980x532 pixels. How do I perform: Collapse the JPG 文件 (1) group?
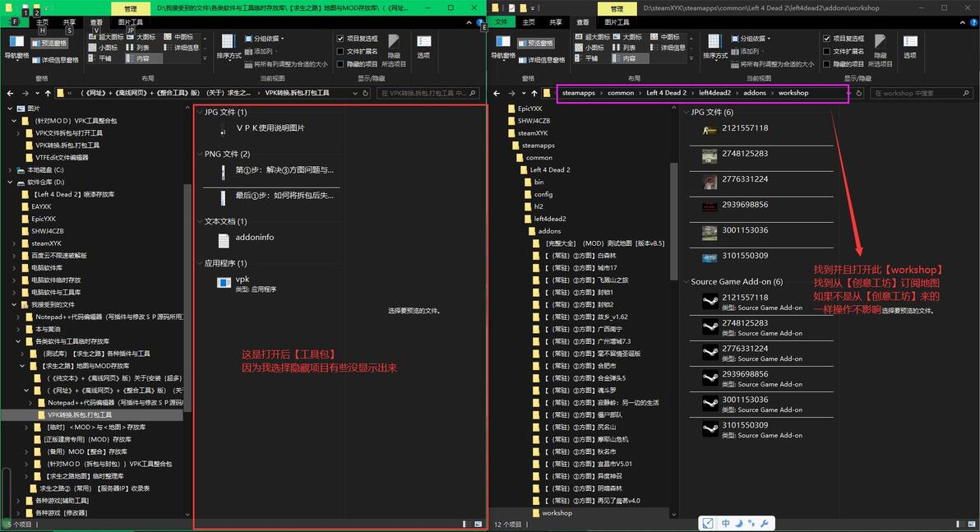pyautogui.click(x=200, y=113)
